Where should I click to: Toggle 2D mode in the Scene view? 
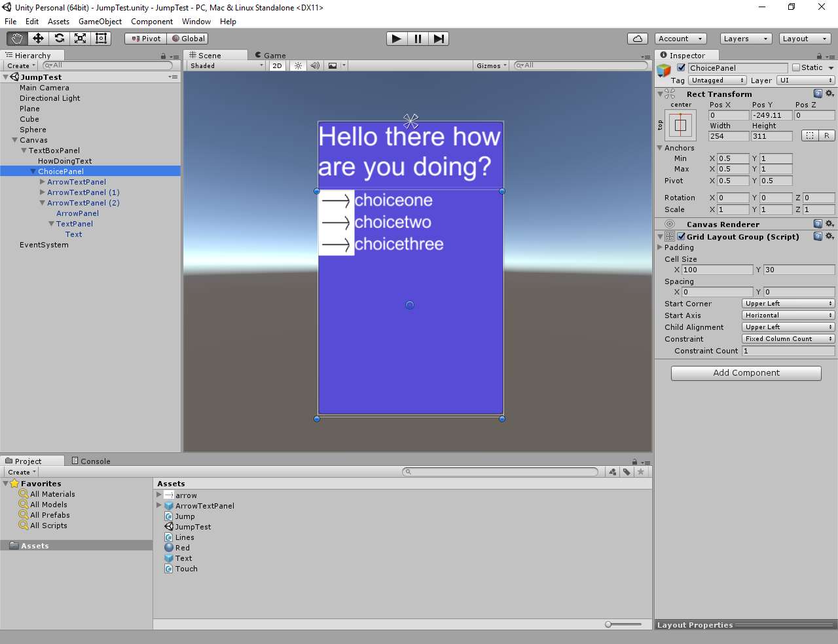coord(276,65)
